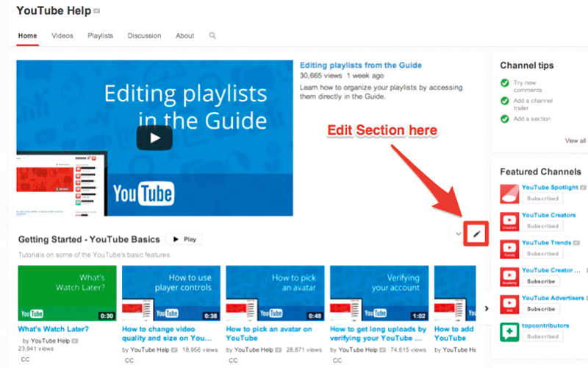Click the YouTube Creators channel icon
Viewport: 588px width, 368px height.
[x=509, y=222]
